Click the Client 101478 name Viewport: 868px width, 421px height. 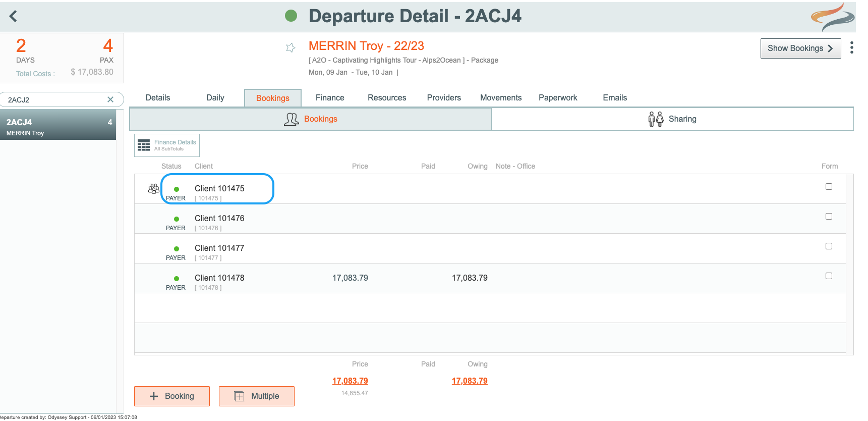pos(219,278)
